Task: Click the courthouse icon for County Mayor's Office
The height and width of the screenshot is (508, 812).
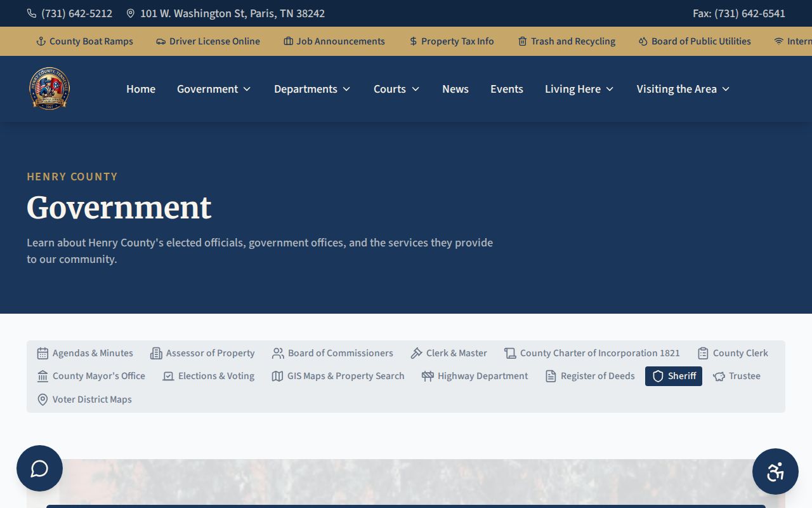Action: (43, 376)
